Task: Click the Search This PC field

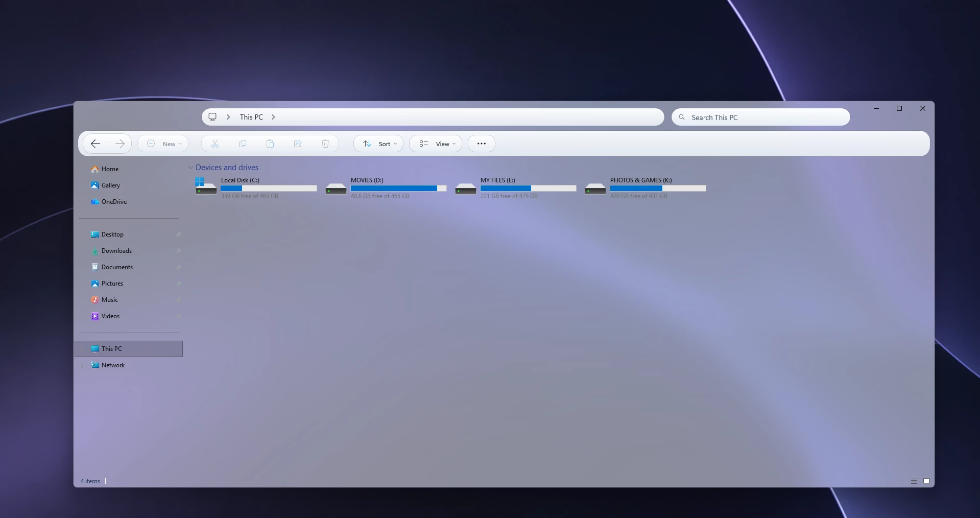Action: pos(761,117)
